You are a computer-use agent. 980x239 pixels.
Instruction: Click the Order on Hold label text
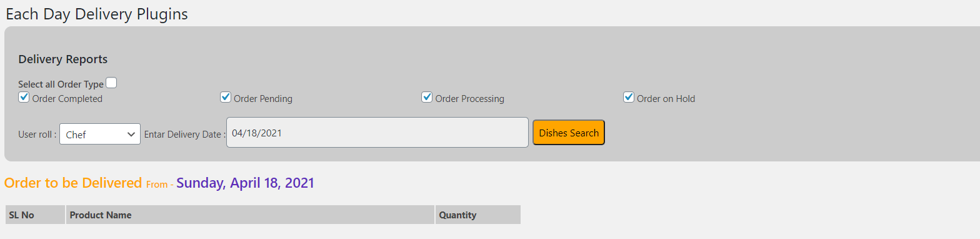pos(666,99)
